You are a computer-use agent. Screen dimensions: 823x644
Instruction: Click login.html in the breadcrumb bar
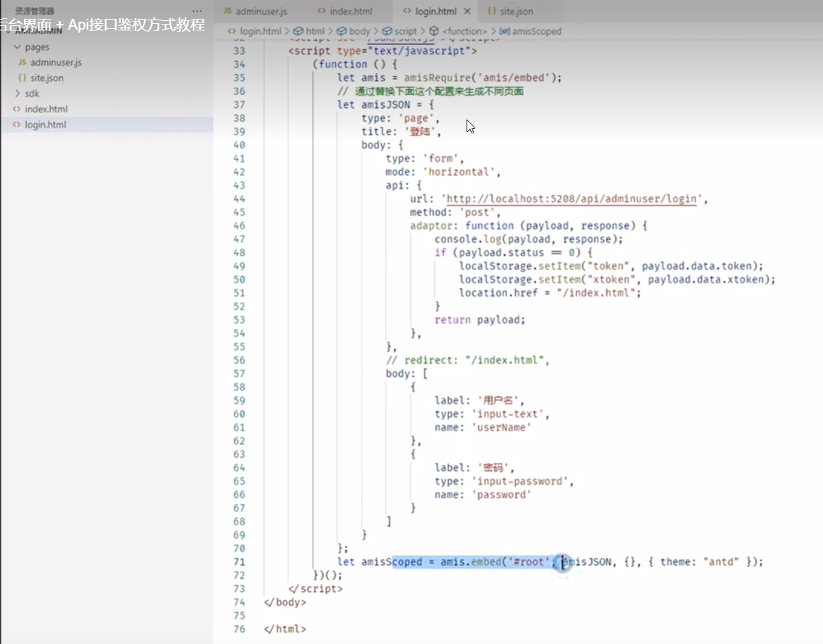point(260,31)
